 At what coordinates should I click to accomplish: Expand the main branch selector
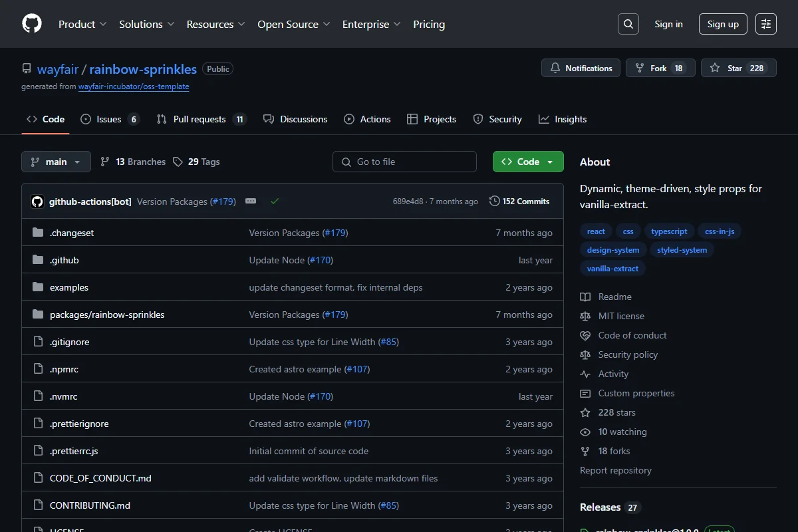click(x=56, y=162)
